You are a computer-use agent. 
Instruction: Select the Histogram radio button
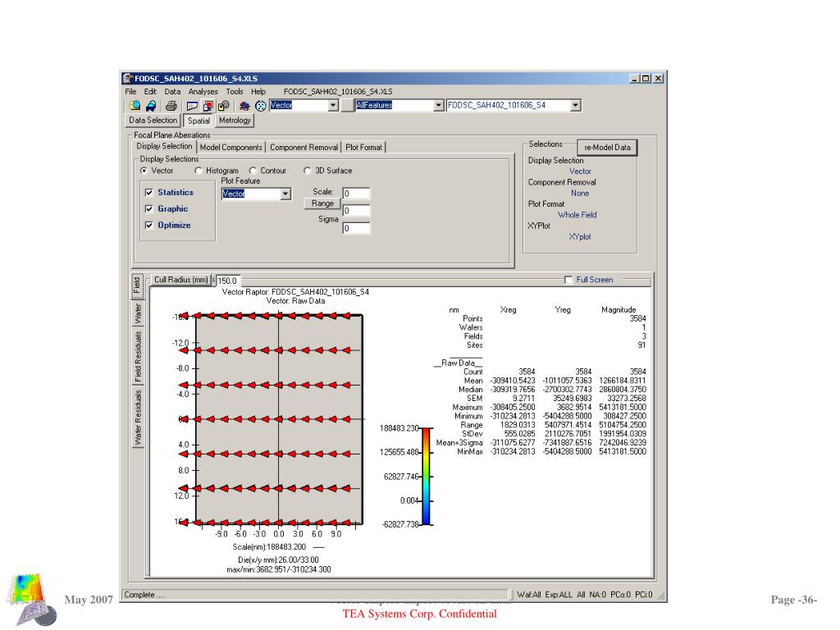(199, 171)
